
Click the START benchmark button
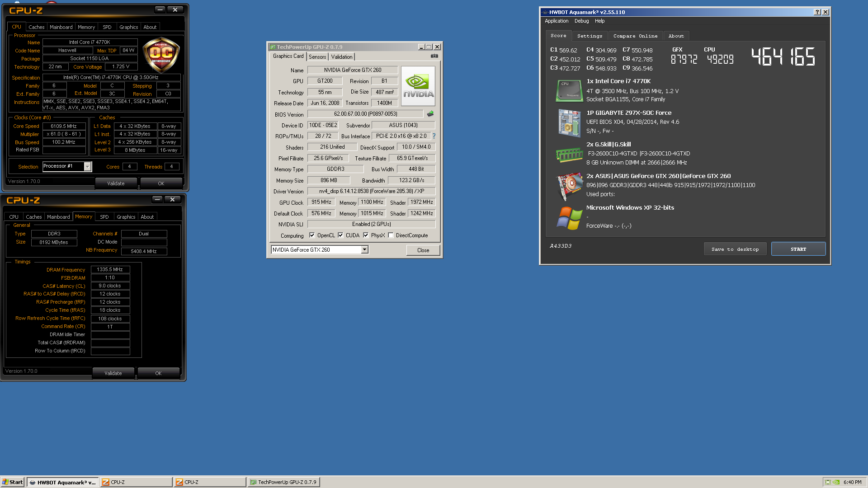(798, 249)
